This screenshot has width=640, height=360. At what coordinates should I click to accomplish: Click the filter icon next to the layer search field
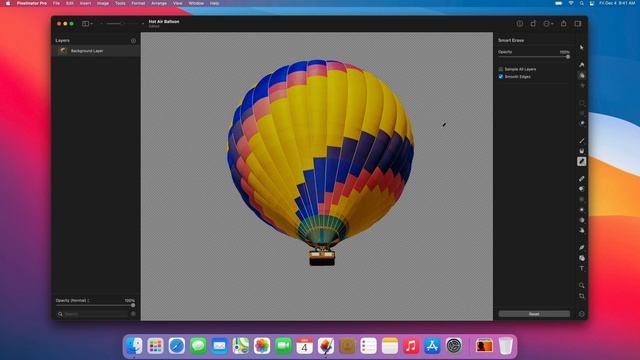click(133, 314)
